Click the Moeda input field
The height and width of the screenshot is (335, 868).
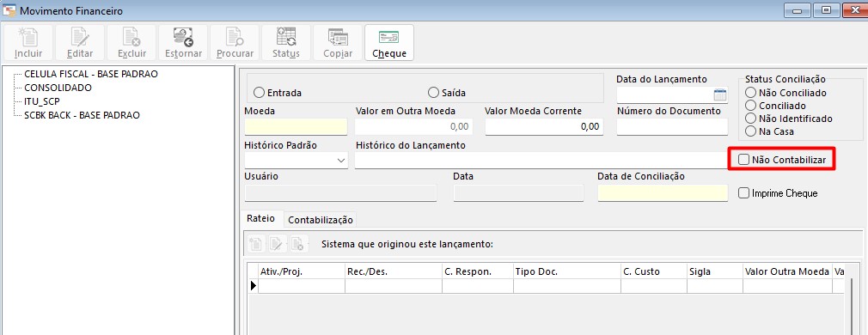pyautogui.click(x=296, y=127)
